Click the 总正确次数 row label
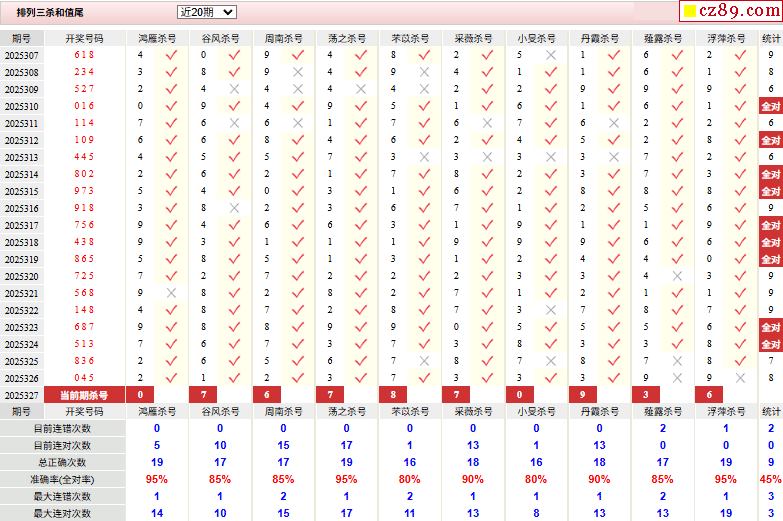Image resolution: width=783 pixels, height=521 pixels. pyautogui.click(x=62, y=463)
